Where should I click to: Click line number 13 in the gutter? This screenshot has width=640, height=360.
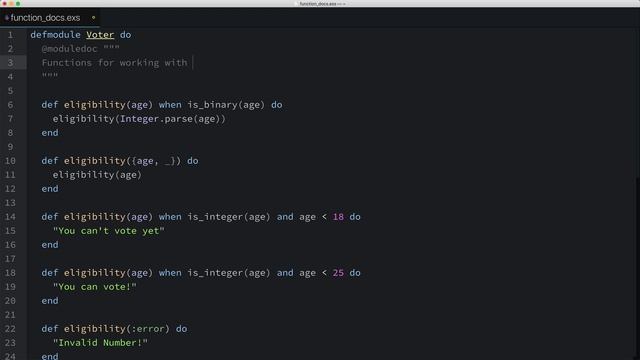(x=10, y=202)
